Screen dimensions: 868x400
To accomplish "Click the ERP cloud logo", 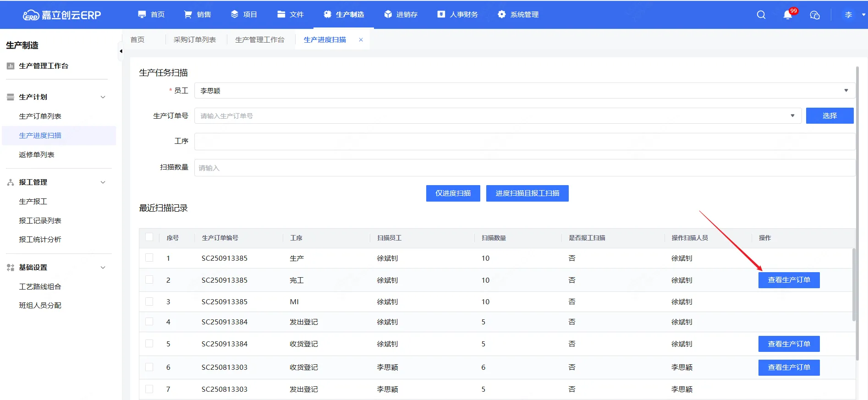I will point(31,15).
